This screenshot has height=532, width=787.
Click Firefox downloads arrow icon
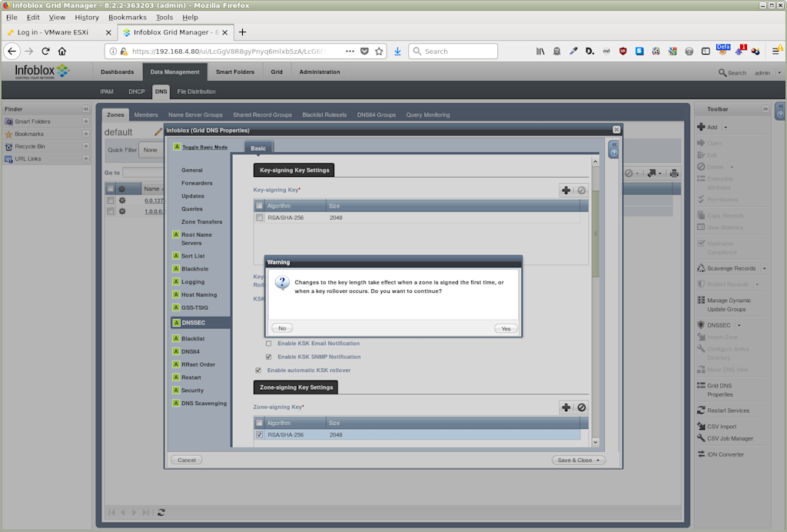(x=397, y=52)
